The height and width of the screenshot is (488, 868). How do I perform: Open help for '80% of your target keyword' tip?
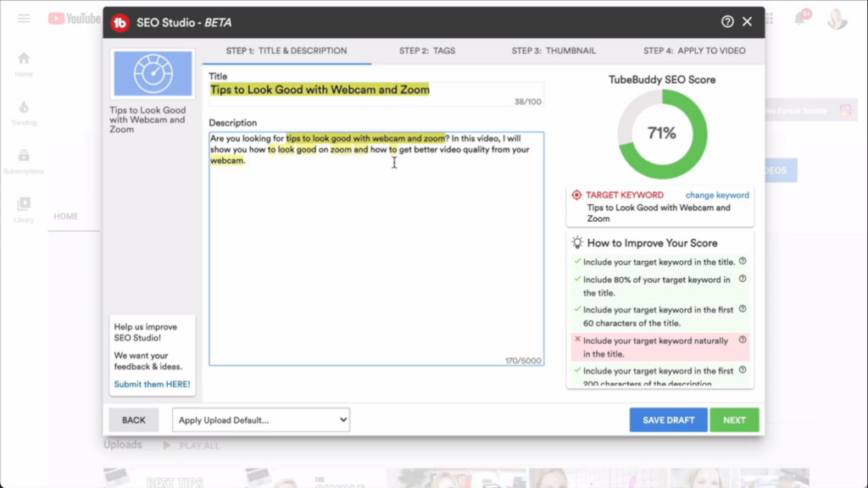(x=743, y=279)
